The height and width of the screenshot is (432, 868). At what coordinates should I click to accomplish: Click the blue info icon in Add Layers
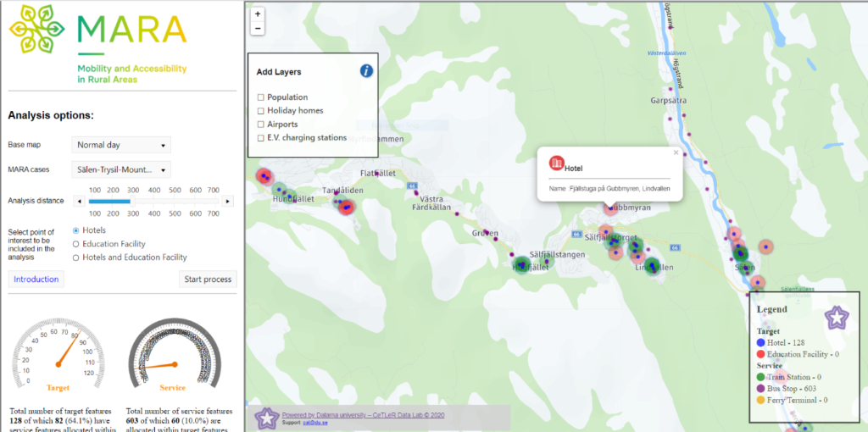click(x=366, y=71)
